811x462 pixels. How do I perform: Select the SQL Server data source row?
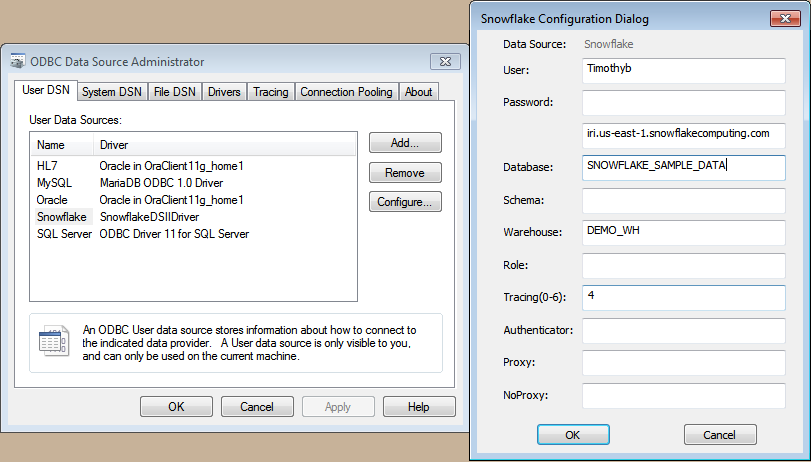193,234
